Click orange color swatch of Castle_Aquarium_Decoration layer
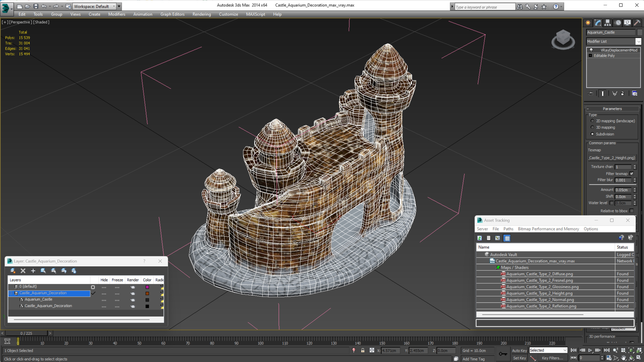Viewport: 644px width, 362px height. point(147,294)
